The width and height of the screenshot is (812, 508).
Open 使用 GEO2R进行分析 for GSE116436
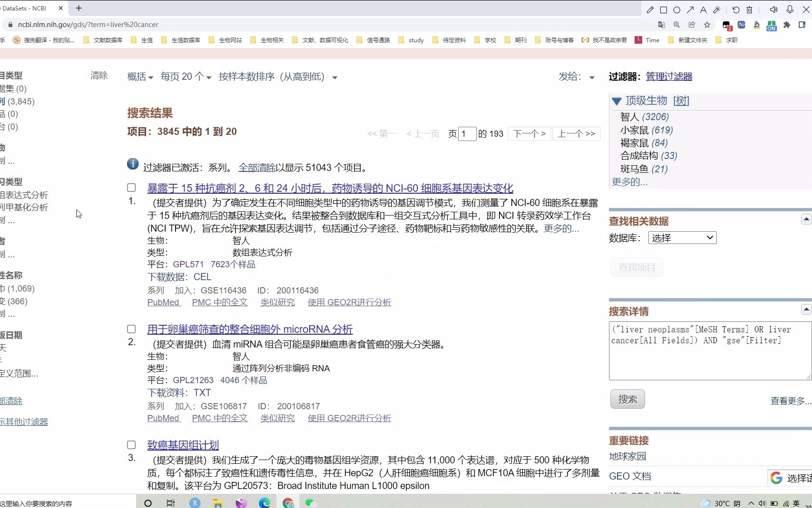(350, 302)
